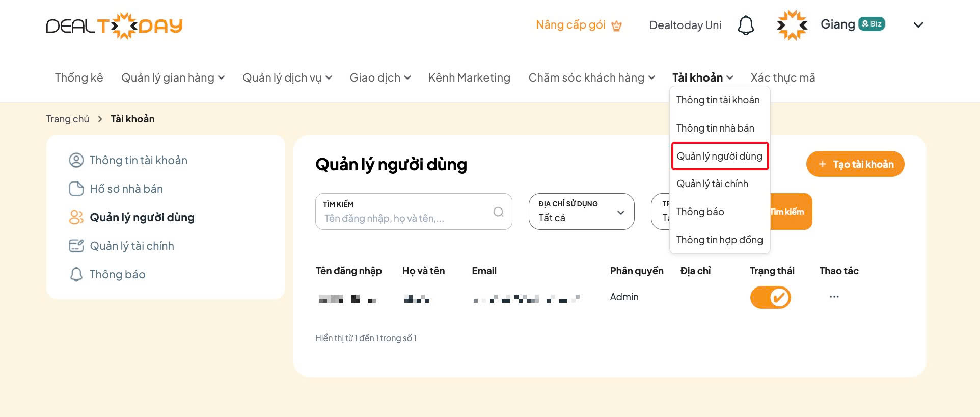Expand the Quản lý gian hàng menu

[x=173, y=77]
